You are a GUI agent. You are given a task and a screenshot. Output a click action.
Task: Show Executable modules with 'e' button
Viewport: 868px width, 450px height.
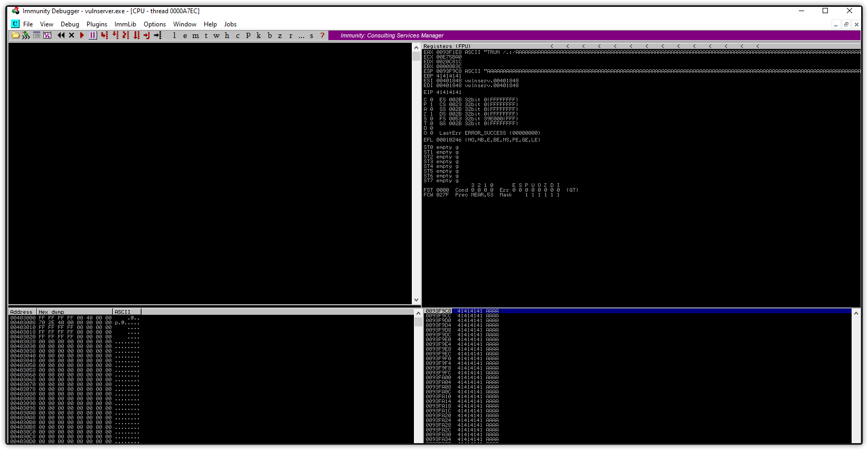coord(185,35)
